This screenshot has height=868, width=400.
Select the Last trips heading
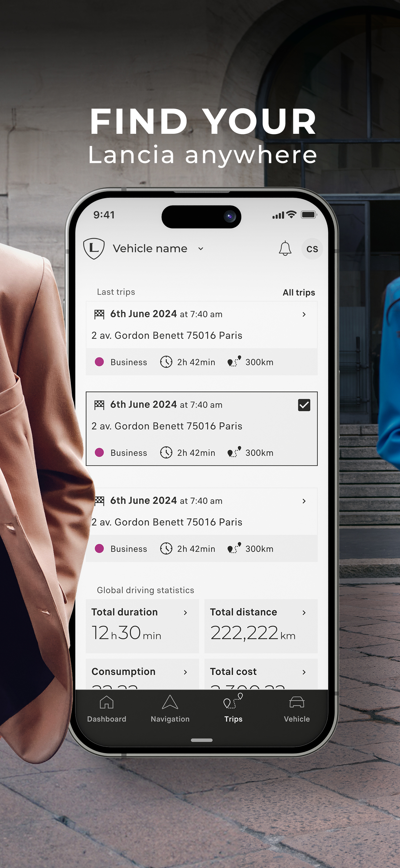116,292
